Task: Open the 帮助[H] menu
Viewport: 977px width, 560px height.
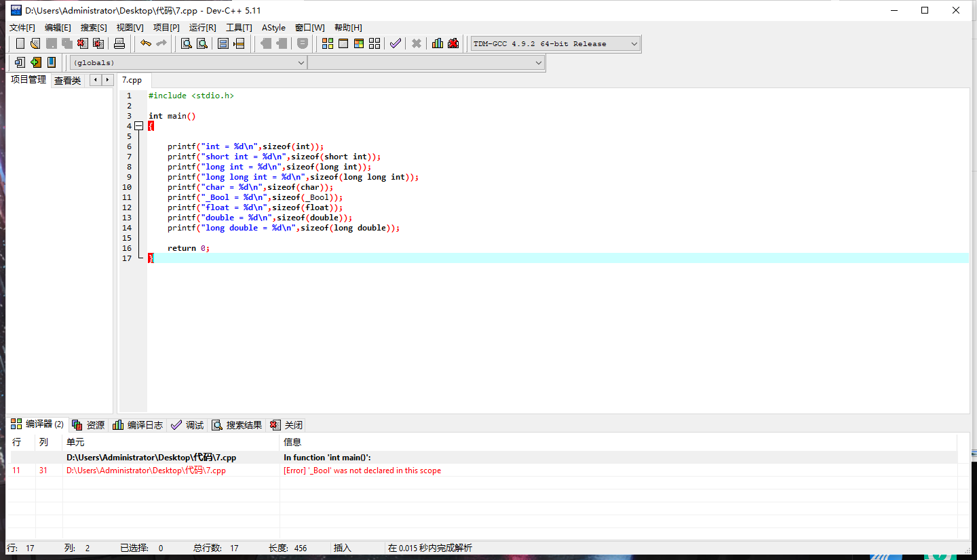Action: coord(348,27)
